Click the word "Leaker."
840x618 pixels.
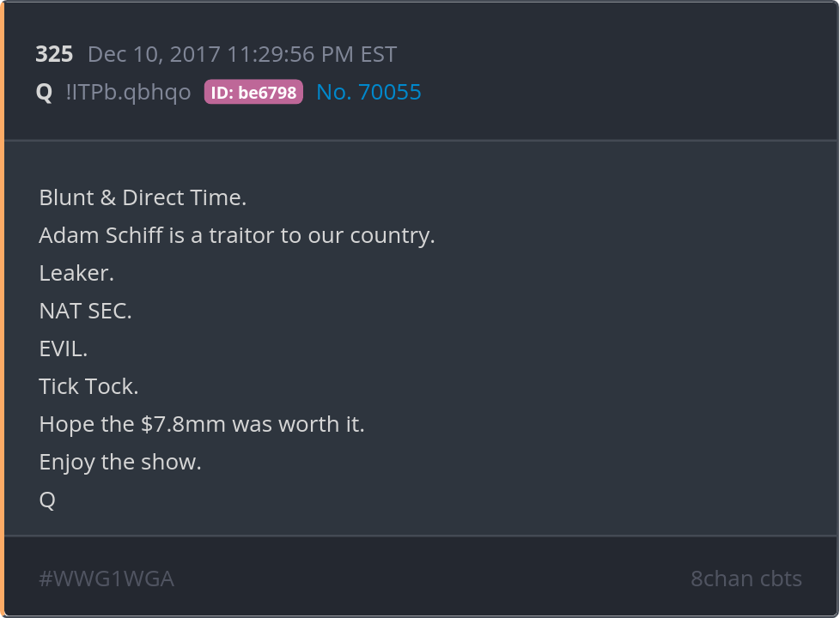click(x=76, y=273)
